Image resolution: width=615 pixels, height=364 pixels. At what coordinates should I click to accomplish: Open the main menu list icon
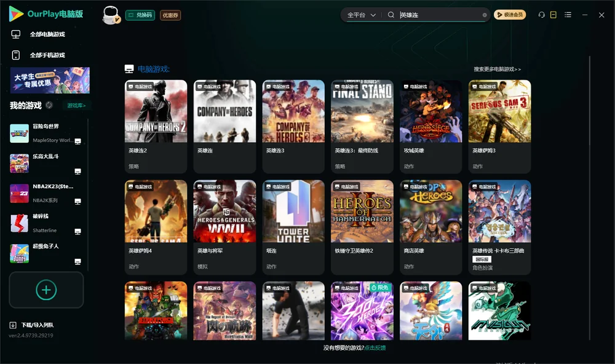tap(568, 15)
